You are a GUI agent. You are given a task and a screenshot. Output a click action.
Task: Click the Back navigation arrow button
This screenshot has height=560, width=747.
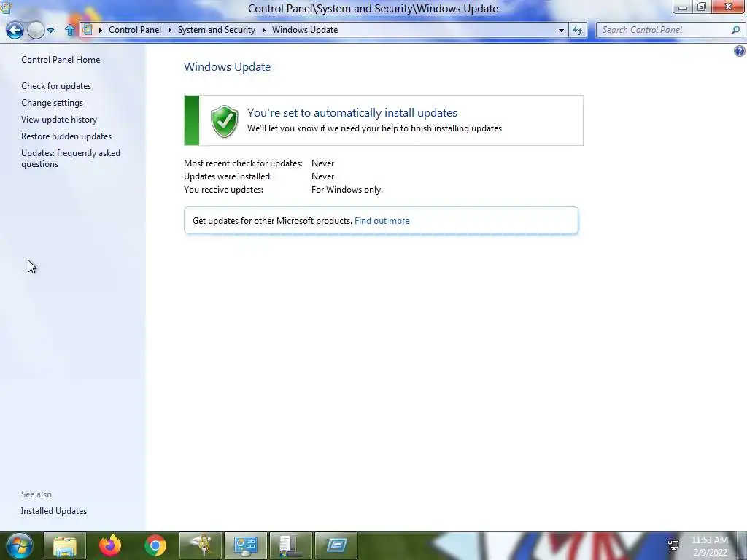15,31
